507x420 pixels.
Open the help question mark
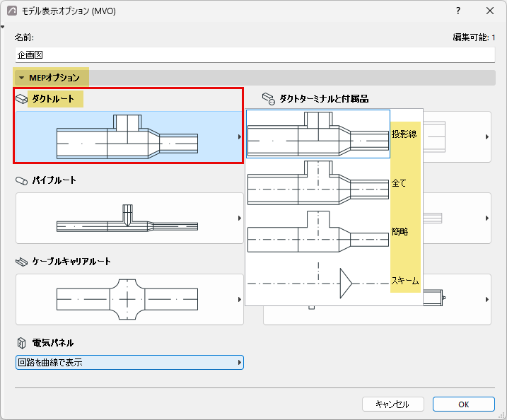coord(458,11)
